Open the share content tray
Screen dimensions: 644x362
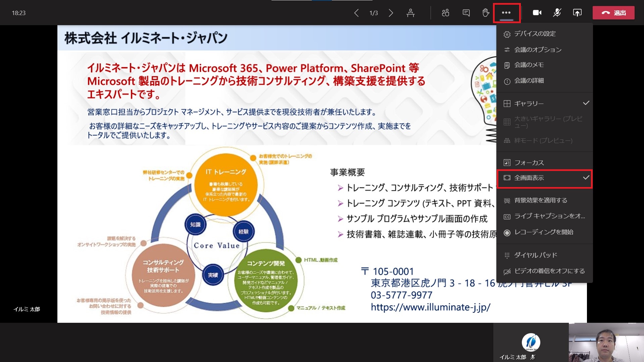coord(577,13)
